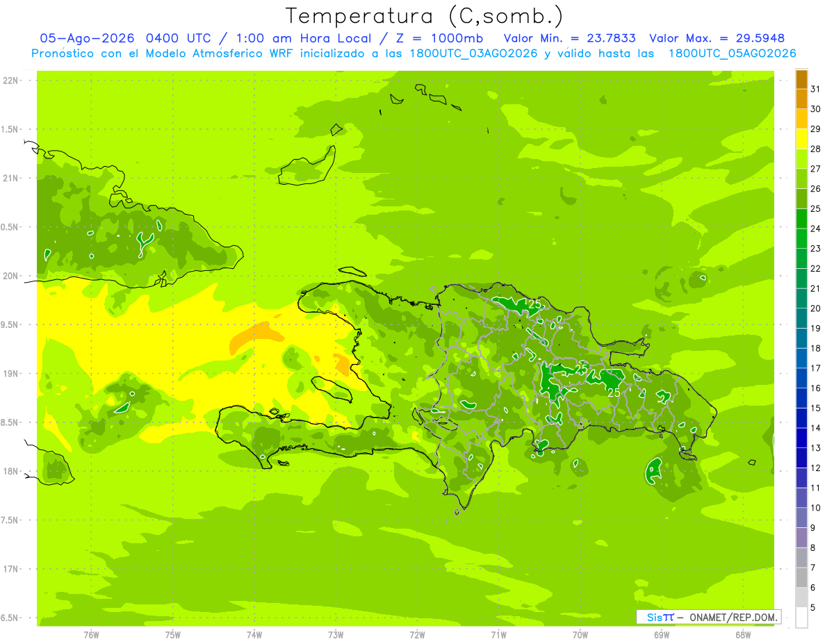
Task: Click the "70W" longitude label
Action: click(x=580, y=635)
